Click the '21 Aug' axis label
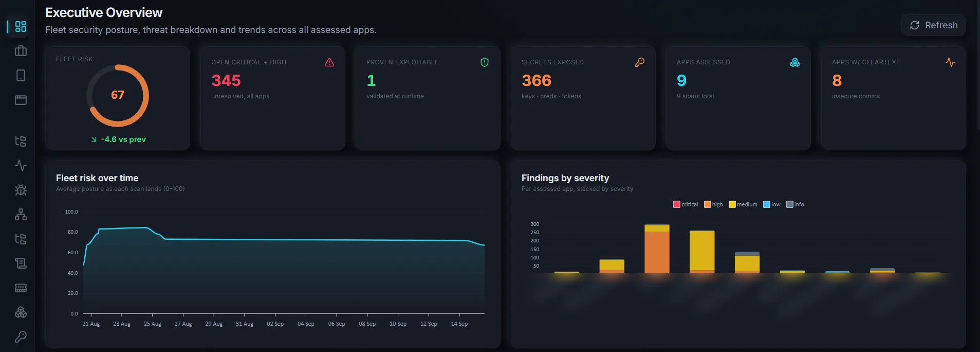 click(x=91, y=324)
